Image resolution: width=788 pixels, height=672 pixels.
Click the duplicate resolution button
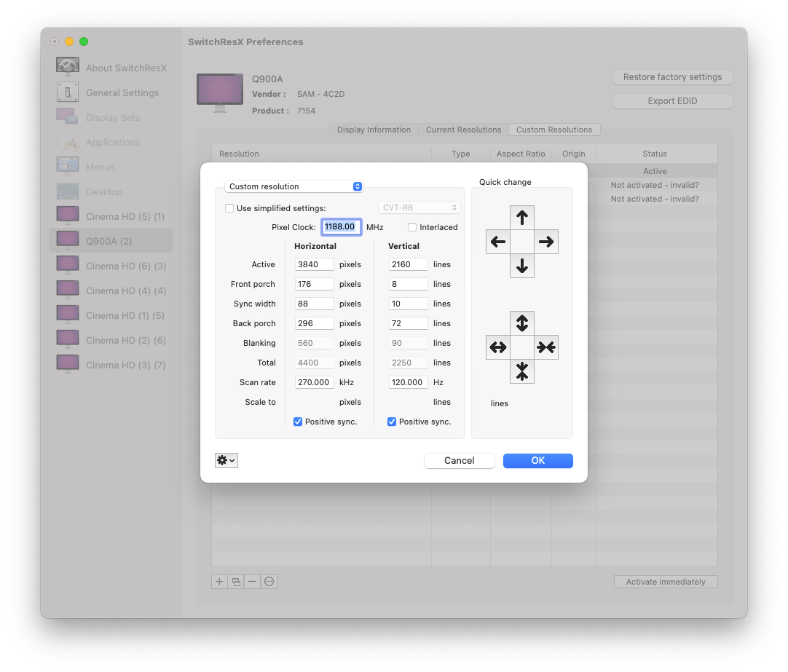(x=236, y=582)
